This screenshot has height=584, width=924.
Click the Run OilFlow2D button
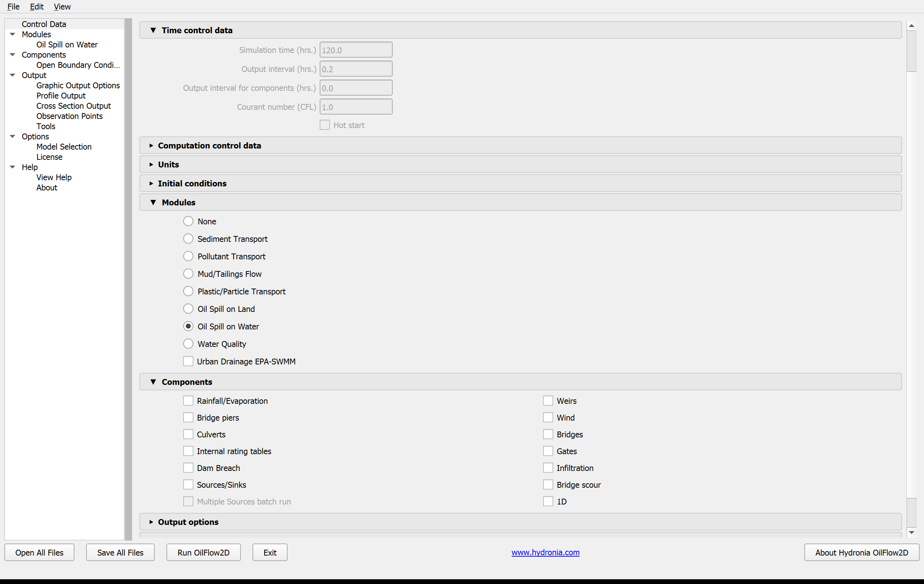coord(203,553)
